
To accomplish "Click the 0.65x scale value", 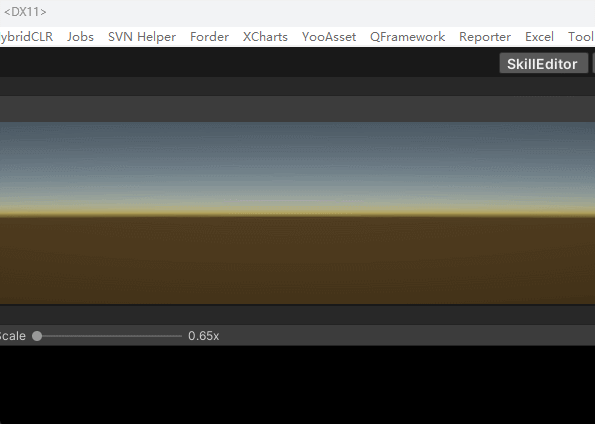I will tap(203, 336).
